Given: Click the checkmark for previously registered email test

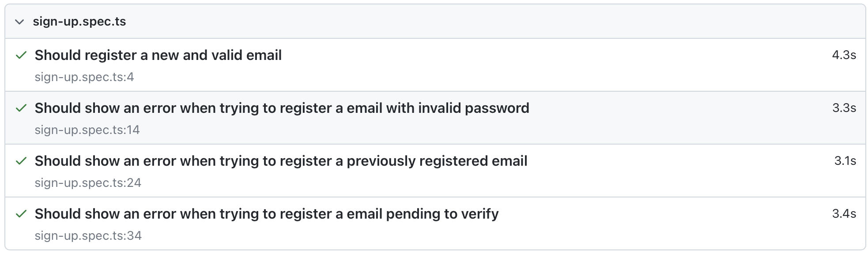Looking at the screenshot, I should tap(21, 161).
